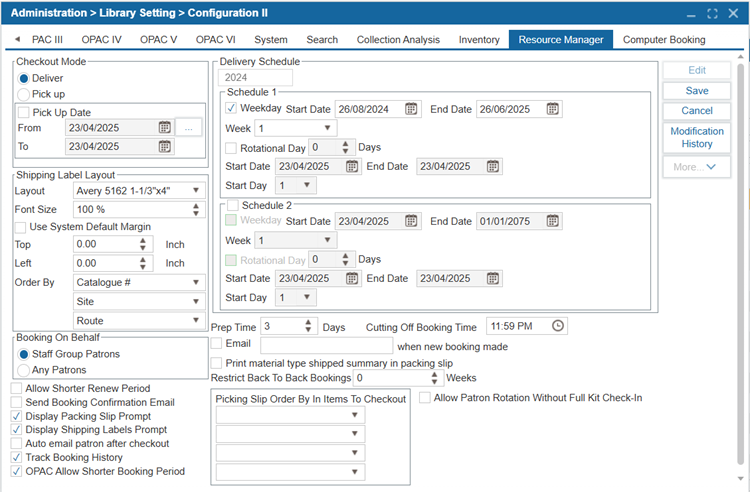This screenshot has width=750, height=492.
Task: Uncheck Track Booking History
Action: (x=16, y=457)
